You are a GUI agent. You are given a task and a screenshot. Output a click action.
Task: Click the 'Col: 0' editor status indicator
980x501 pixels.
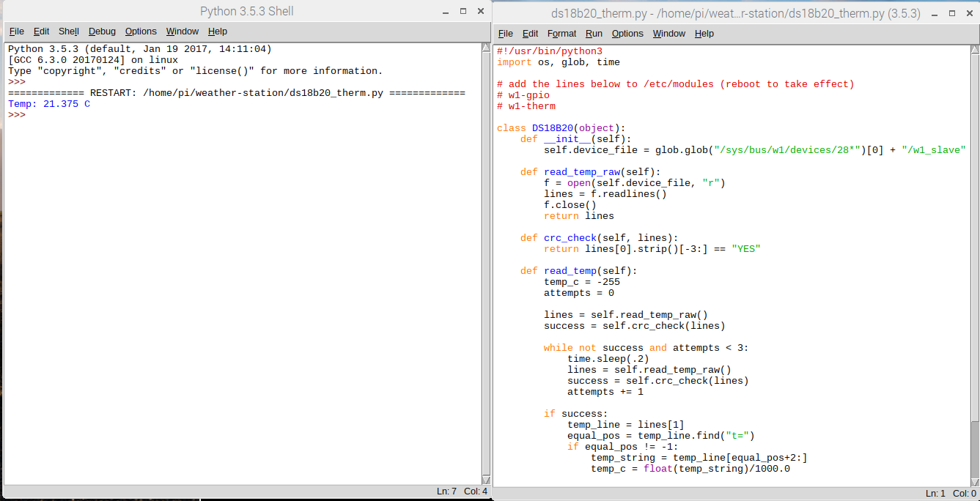click(965, 494)
